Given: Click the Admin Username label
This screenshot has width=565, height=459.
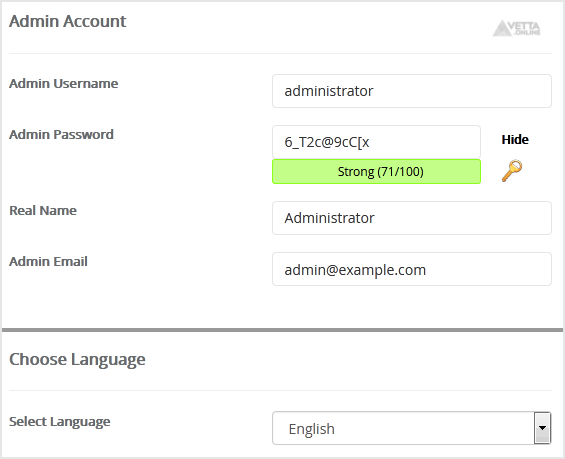Looking at the screenshot, I should click(63, 84).
